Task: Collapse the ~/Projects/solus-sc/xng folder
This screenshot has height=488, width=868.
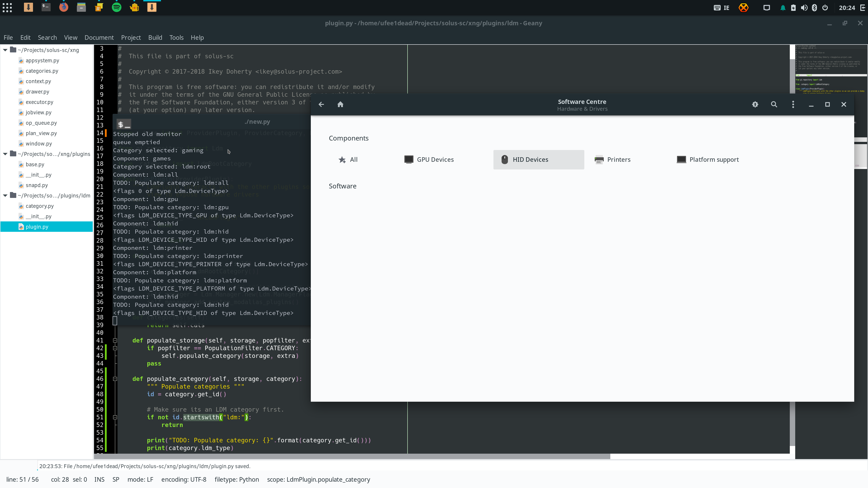Action: (x=5, y=50)
